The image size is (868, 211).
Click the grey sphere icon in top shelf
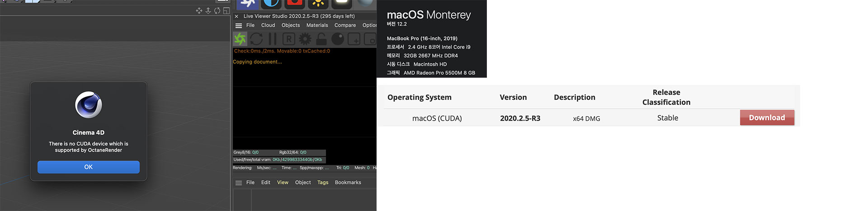366,4
